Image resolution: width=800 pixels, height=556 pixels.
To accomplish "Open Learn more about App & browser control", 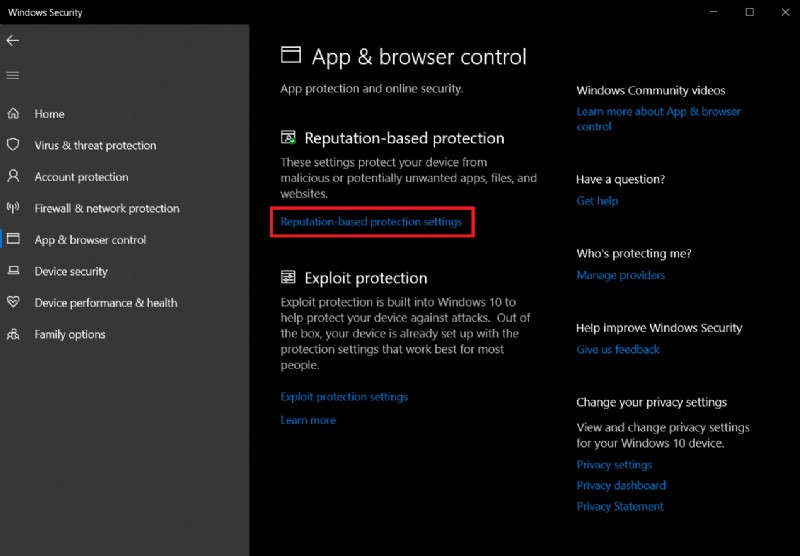I will pos(658,112).
